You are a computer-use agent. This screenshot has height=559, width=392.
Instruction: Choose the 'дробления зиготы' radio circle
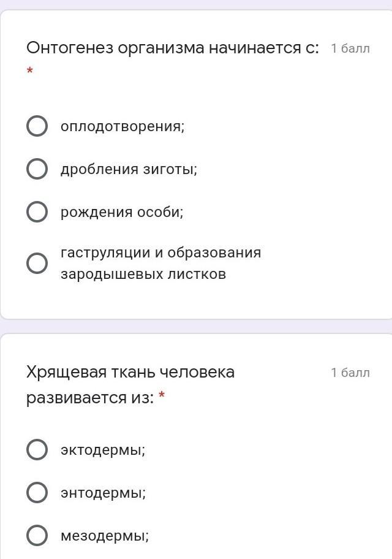[x=37, y=169]
